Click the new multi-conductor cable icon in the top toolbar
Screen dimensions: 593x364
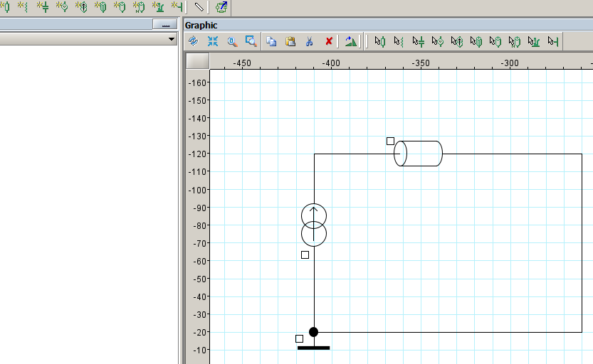100,7
